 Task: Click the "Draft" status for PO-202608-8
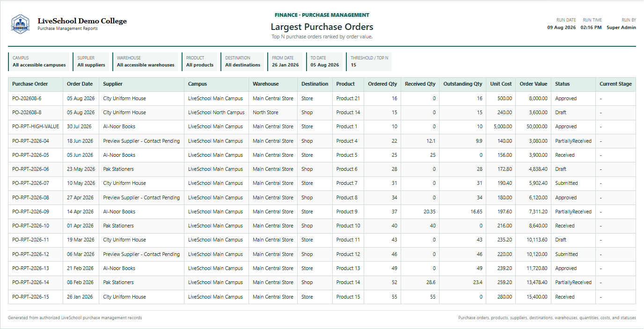pyautogui.click(x=561, y=112)
